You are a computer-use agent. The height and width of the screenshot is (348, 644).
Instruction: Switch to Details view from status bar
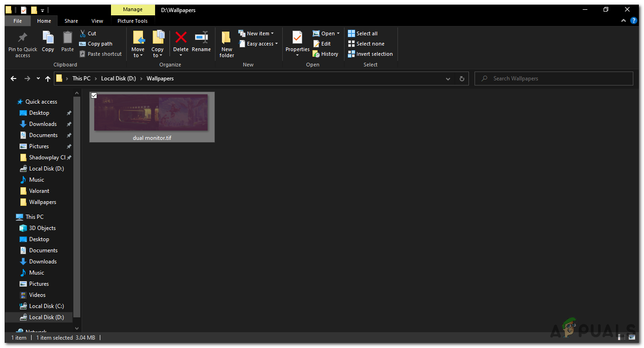[621, 337]
